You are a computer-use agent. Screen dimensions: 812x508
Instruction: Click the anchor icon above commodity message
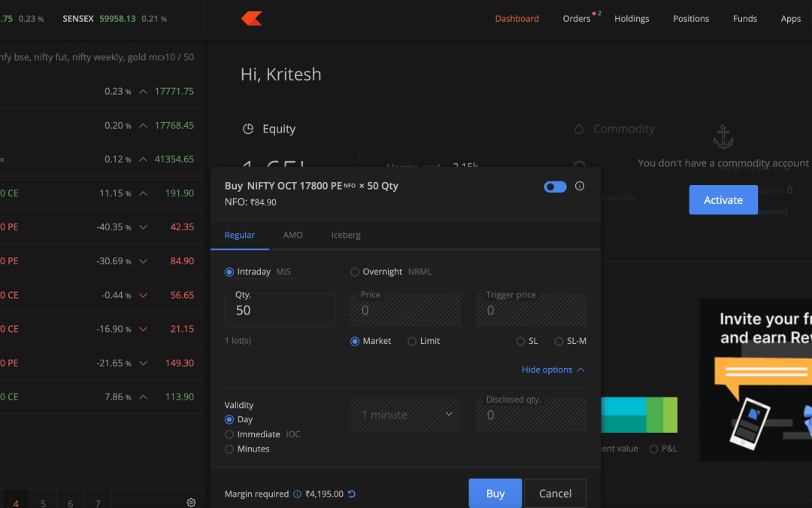[723, 138]
